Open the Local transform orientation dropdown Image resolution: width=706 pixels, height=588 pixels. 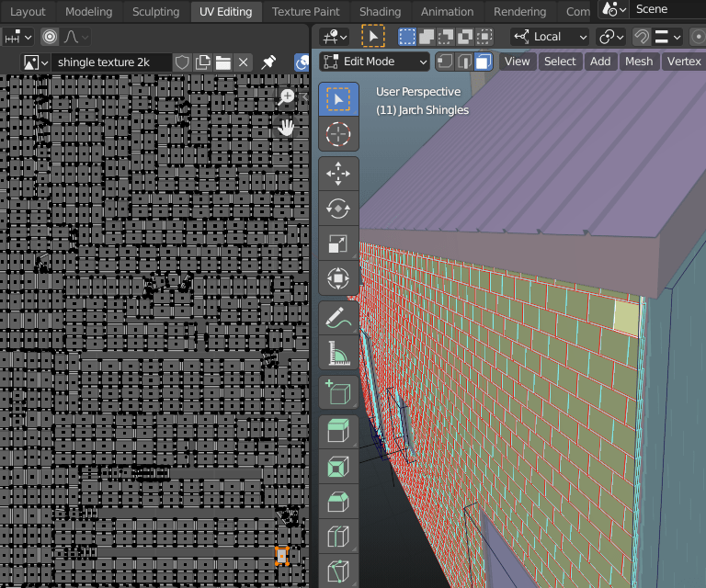(550, 37)
